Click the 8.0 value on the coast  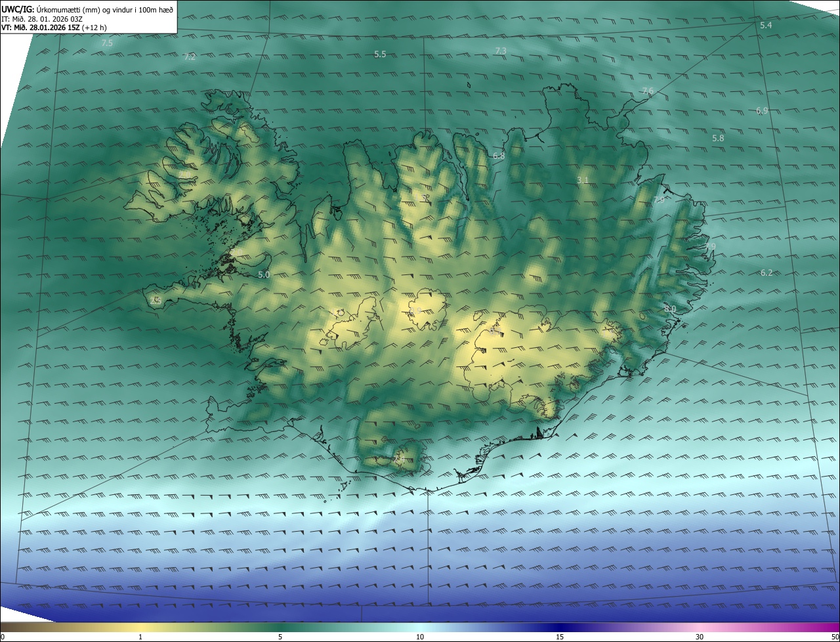[x=670, y=309]
